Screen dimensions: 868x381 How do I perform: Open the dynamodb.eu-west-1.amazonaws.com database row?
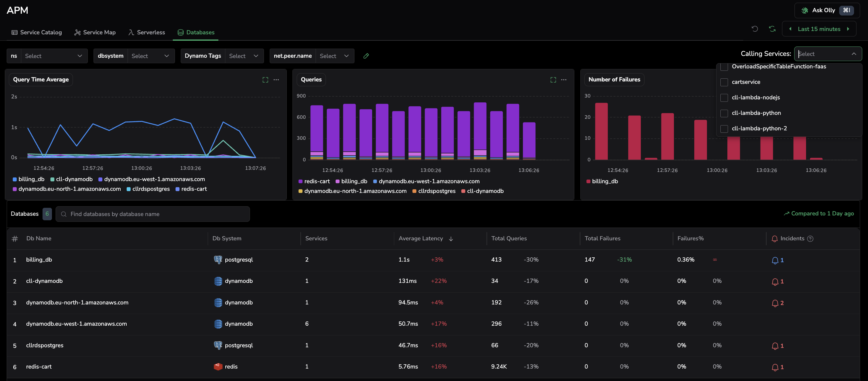point(433,324)
